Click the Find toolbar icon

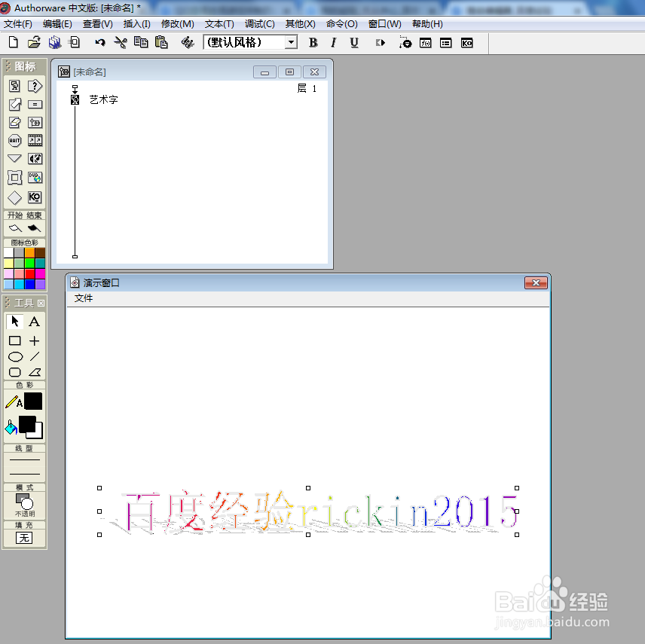click(188, 42)
